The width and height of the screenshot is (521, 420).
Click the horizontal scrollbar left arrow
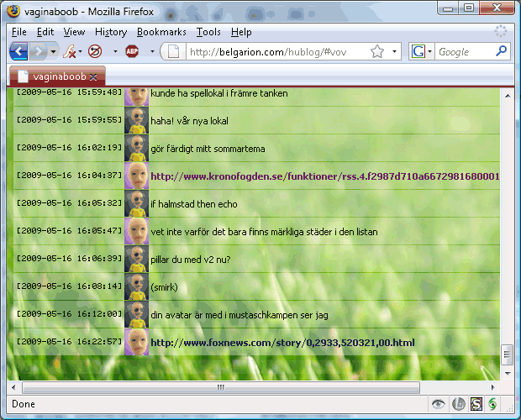click(13, 387)
